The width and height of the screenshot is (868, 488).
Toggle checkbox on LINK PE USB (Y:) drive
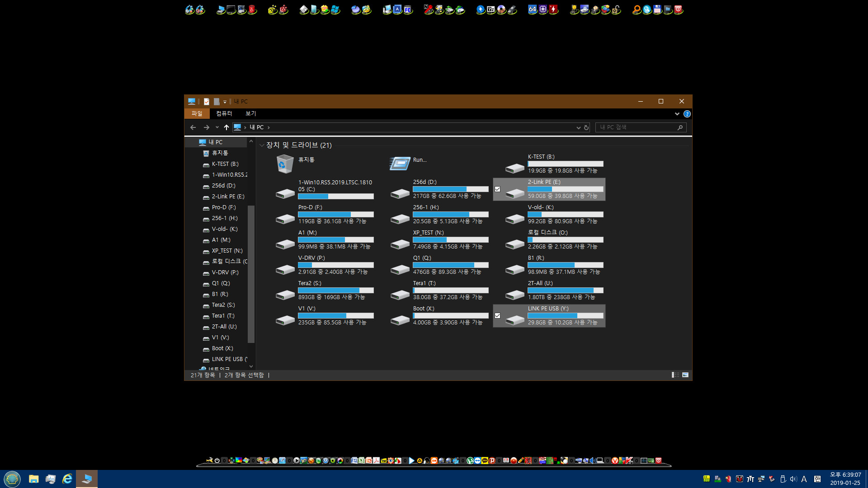(497, 315)
